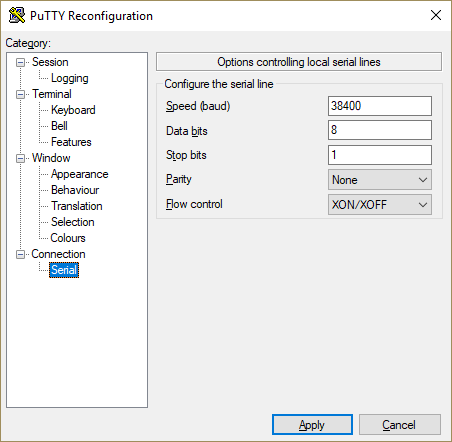Open the Parity dropdown
The height and width of the screenshot is (442, 452).
tap(380, 180)
